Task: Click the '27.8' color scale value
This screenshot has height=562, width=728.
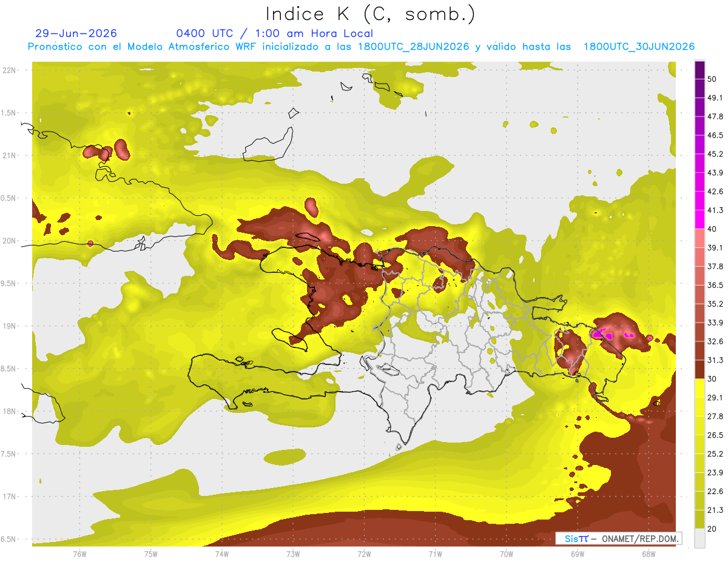Action: click(x=715, y=416)
